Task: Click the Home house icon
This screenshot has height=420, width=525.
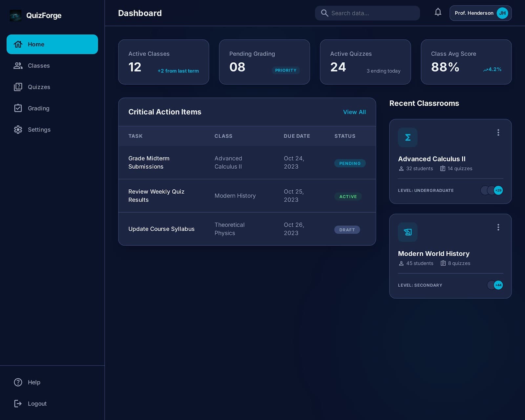Action: (x=18, y=44)
